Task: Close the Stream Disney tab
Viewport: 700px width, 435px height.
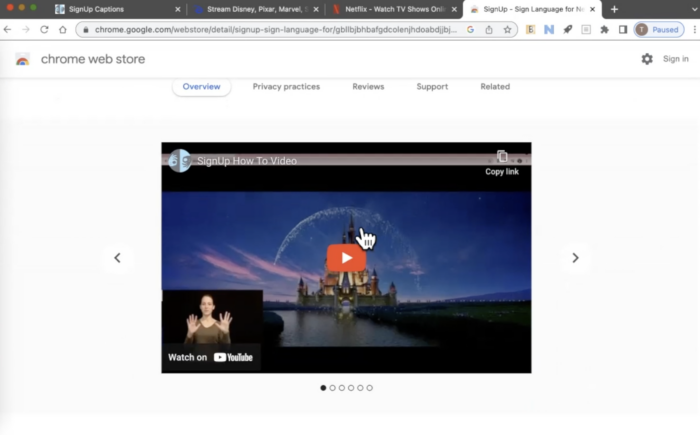Action: 316,9
